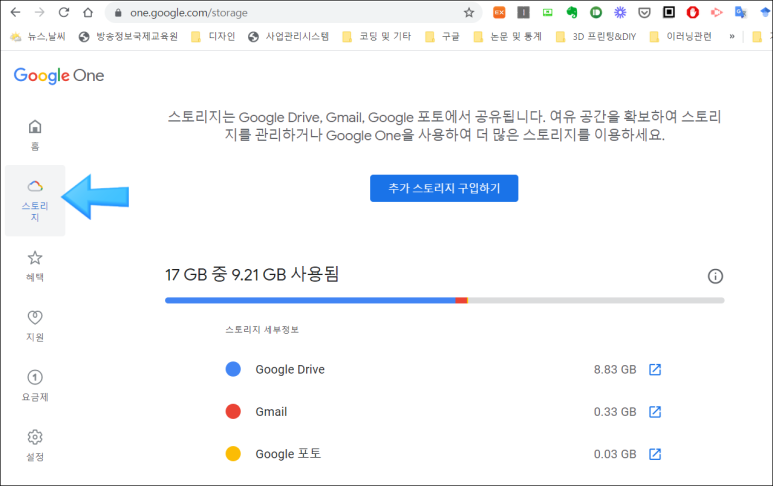Open the red stop-hand adblock extension

point(693,12)
